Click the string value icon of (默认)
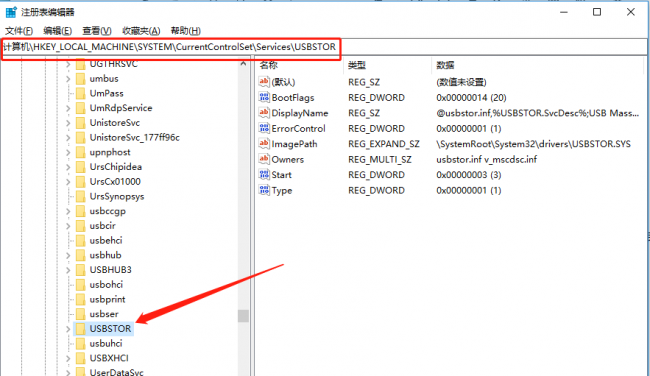This screenshot has width=650, height=376. point(264,82)
